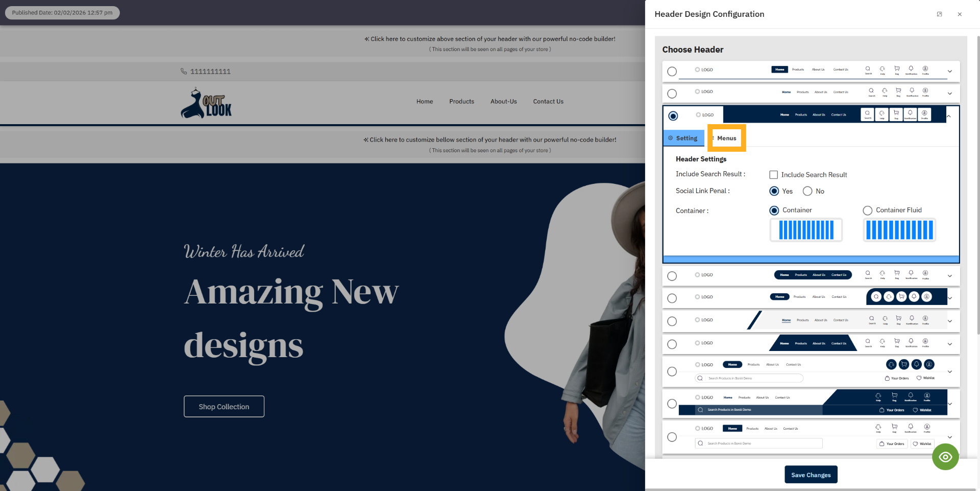Choose No for Social Link Penal
Viewport: 980px width, 491px height.
pos(807,191)
